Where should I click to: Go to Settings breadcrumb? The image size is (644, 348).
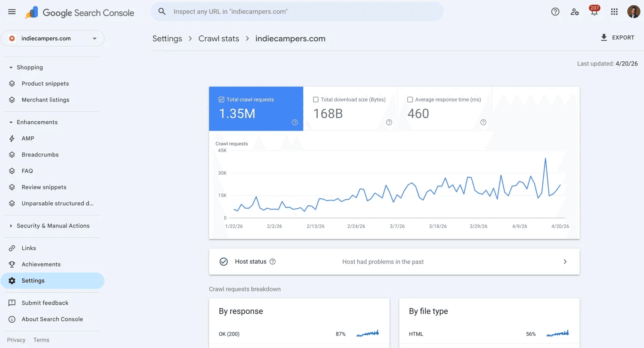[x=167, y=39]
